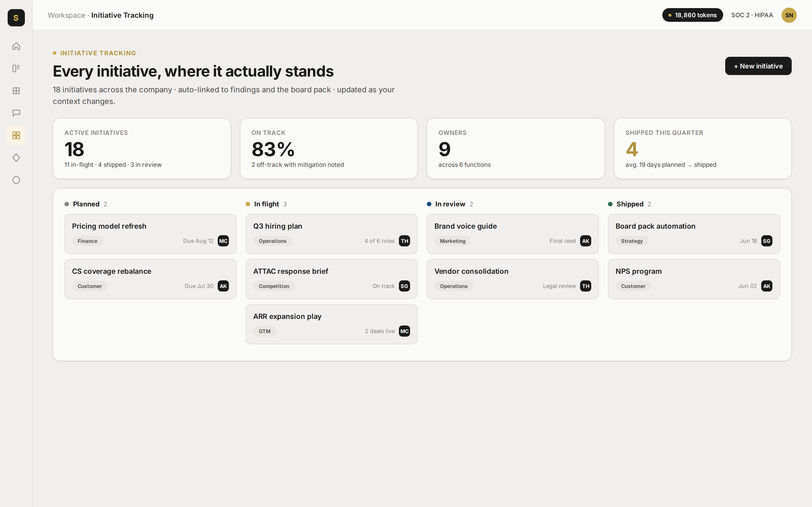This screenshot has width=812, height=507.
Task: Click the Strategy tag on Board pack automation
Action: coord(632,241)
